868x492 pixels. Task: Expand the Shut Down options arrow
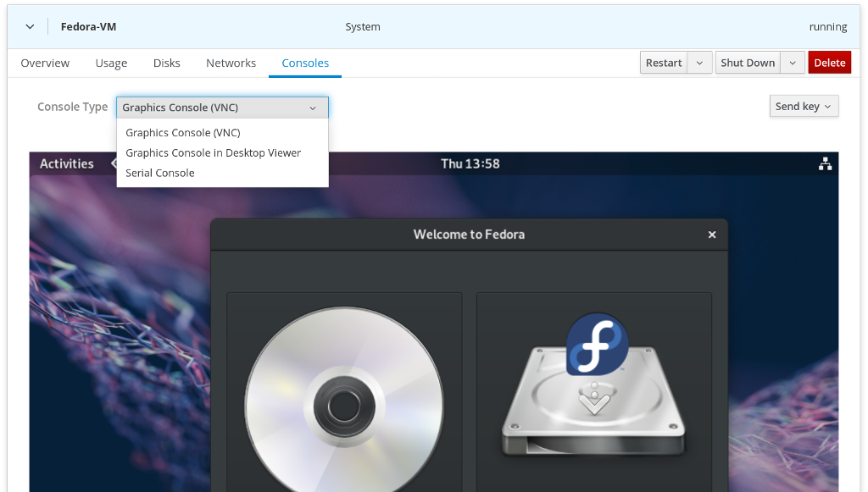[x=793, y=63]
